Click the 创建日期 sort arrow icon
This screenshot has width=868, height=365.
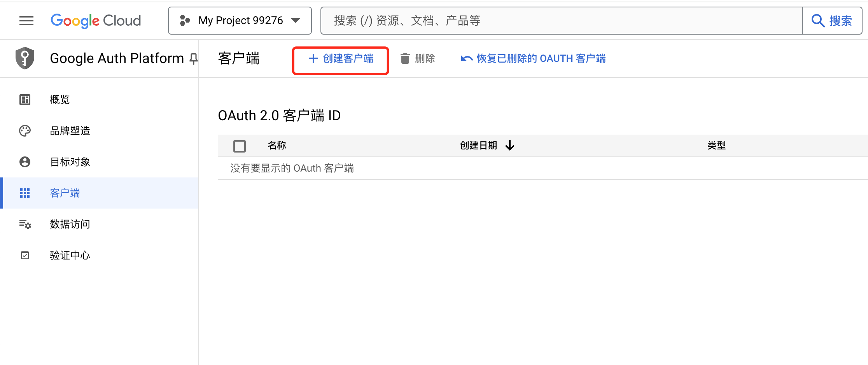[x=510, y=146]
